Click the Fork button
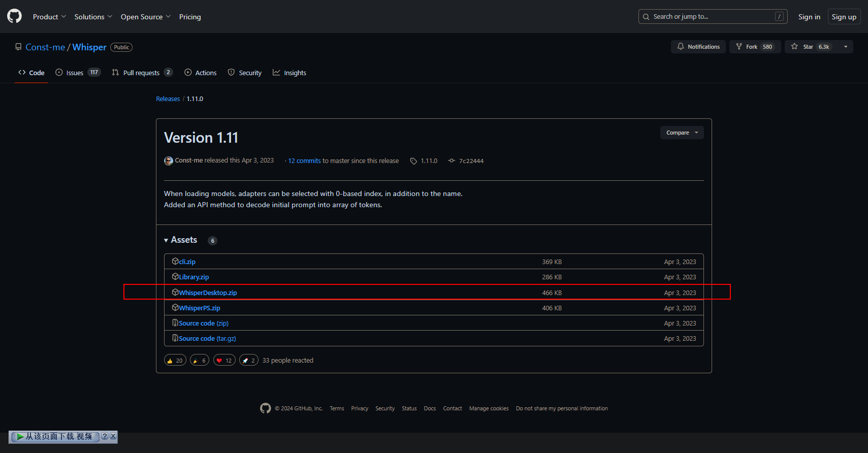This screenshot has width=868, height=453. click(x=755, y=47)
